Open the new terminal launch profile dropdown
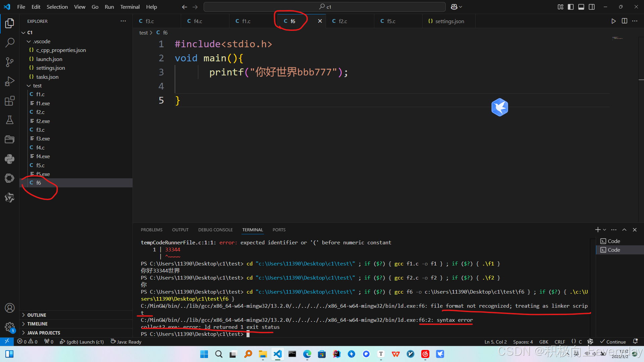This screenshot has width=644, height=362. point(605,230)
